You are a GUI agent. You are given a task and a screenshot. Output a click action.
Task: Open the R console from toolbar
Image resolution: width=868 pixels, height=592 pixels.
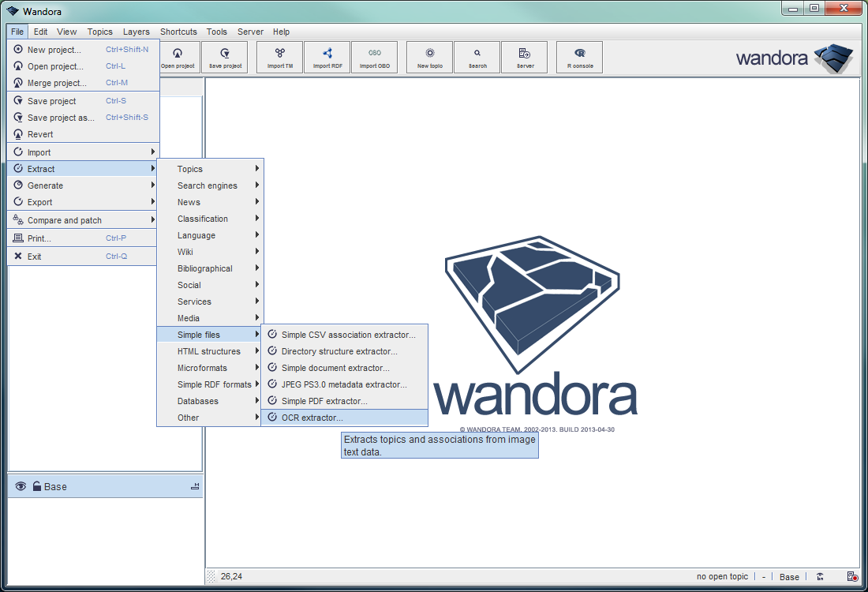click(580, 57)
